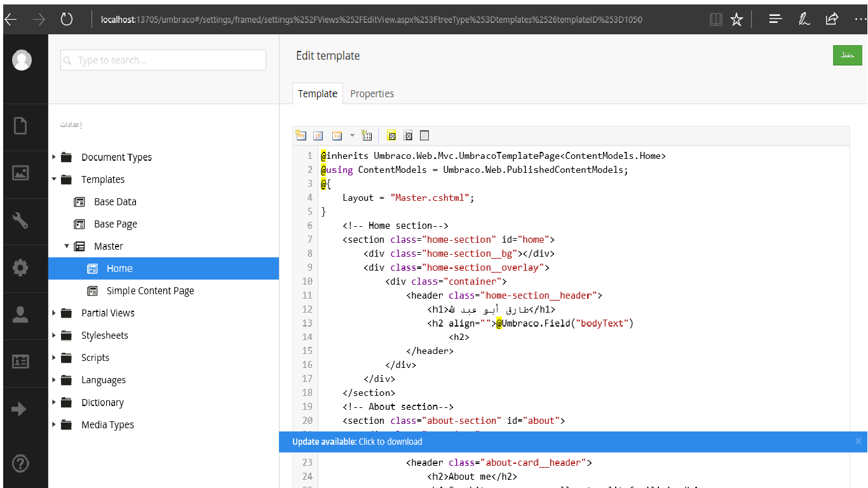Viewport: 868px width, 488px height.
Task: Open the Media section in sidebar
Action: [x=20, y=173]
